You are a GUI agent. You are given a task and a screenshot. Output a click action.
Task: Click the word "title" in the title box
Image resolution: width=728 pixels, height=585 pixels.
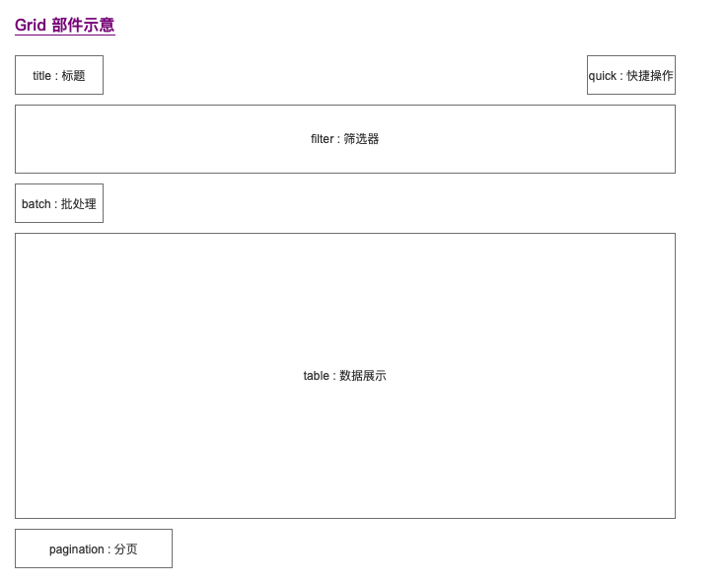tap(41, 76)
